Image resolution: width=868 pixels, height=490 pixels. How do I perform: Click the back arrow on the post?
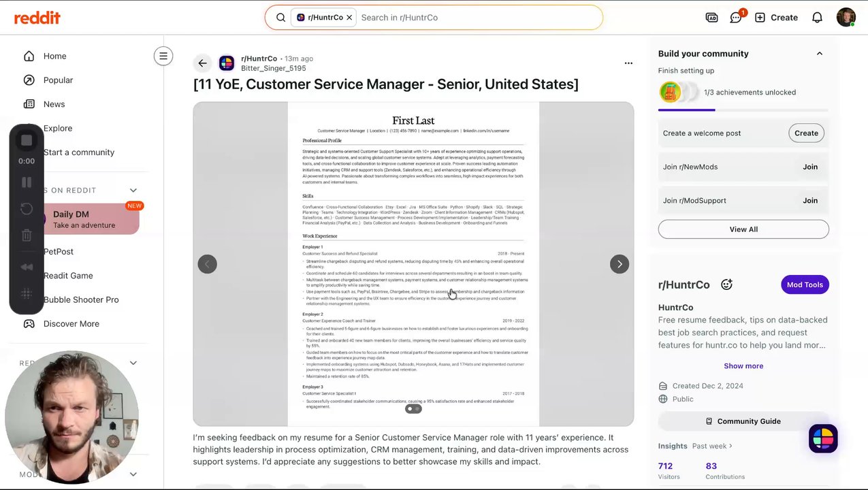point(202,63)
